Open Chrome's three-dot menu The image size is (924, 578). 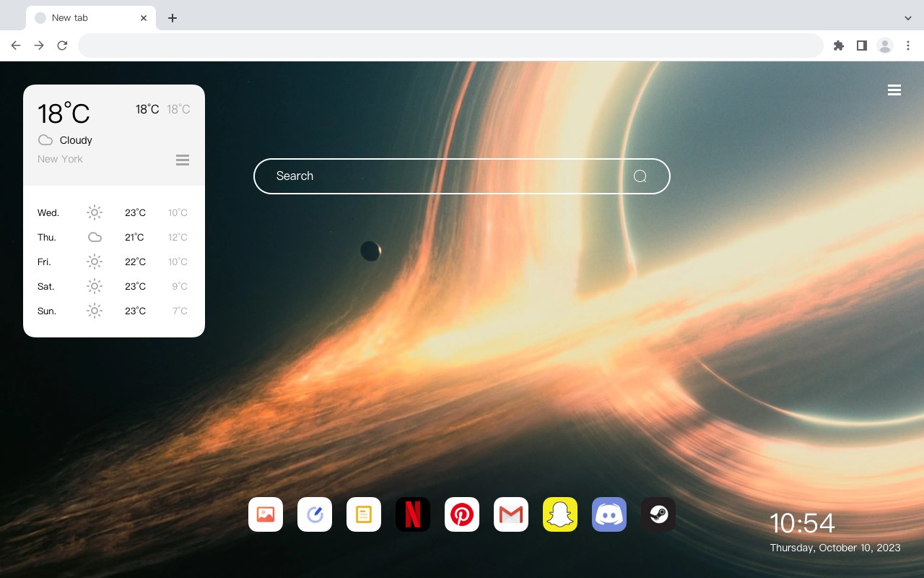pos(908,46)
